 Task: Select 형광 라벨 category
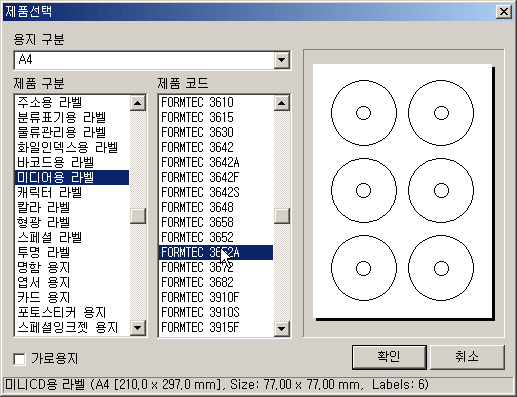[x=72, y=222]
